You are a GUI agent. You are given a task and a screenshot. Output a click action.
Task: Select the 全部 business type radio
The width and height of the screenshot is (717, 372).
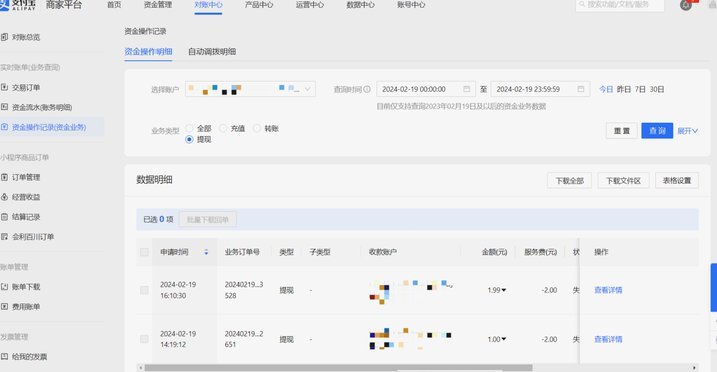[189, 128]
